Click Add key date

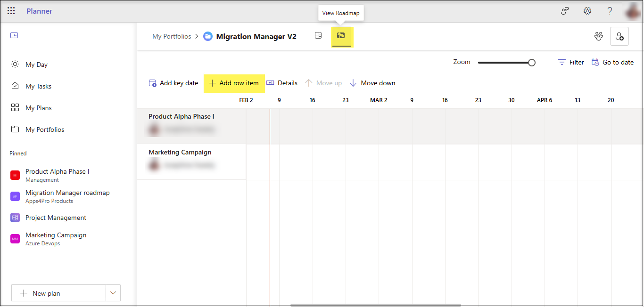pyautogui.click(x=173, y=83)
